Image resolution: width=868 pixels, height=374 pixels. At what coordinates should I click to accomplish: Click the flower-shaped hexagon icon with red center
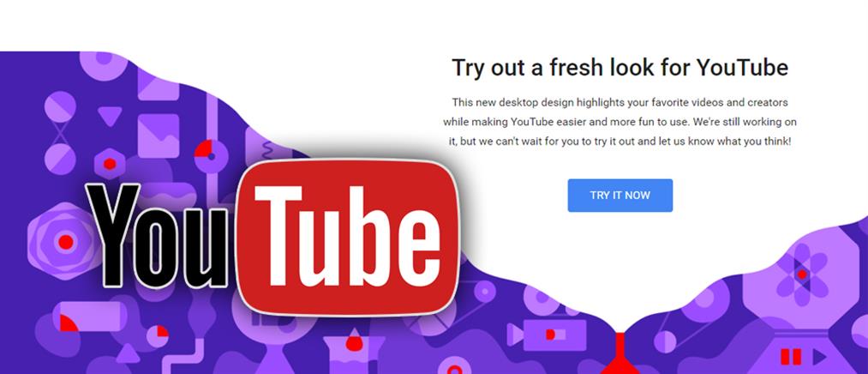(801, 274)
